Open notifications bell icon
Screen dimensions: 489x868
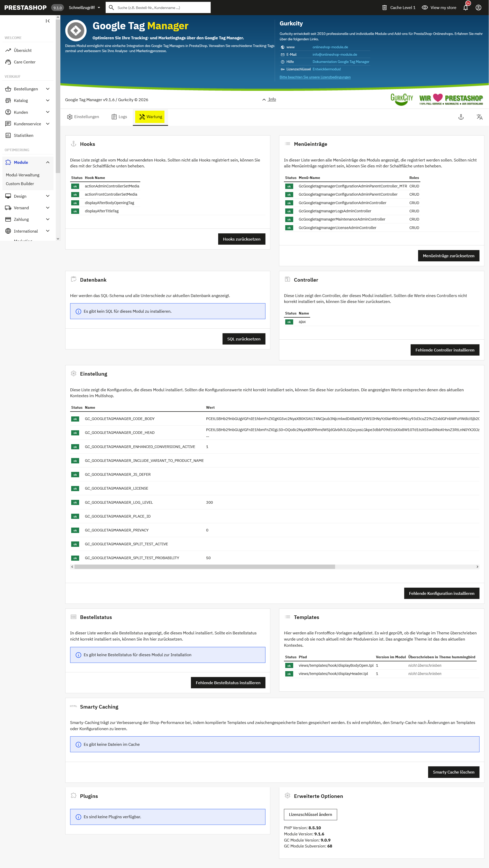(x=466, y=7)
